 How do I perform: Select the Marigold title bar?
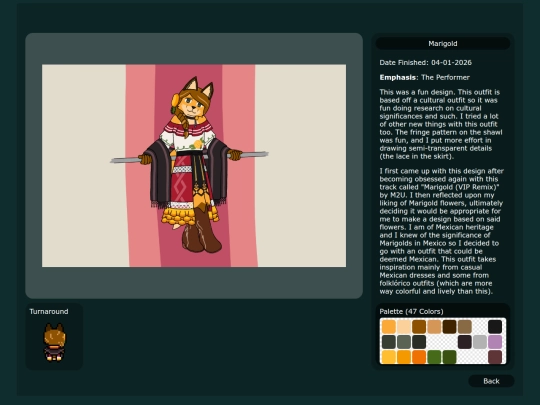[x=443, y=43]
